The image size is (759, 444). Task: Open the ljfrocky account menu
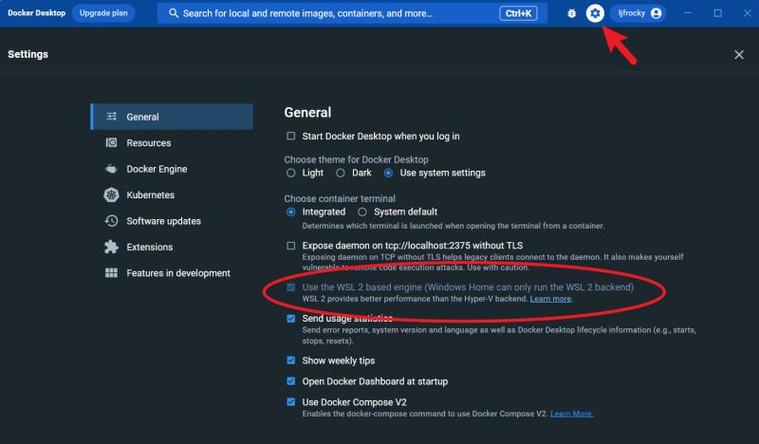(x=638, y=13)
